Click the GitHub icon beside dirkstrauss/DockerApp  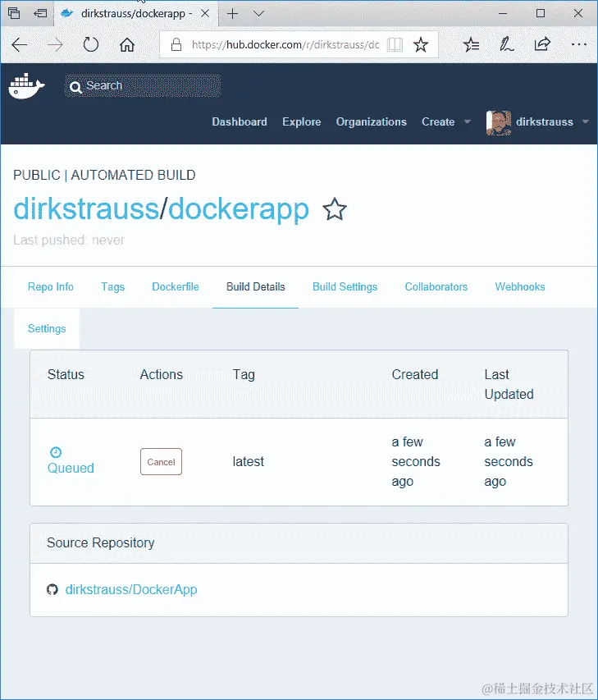pyautogui.click(x=52, y=589)
